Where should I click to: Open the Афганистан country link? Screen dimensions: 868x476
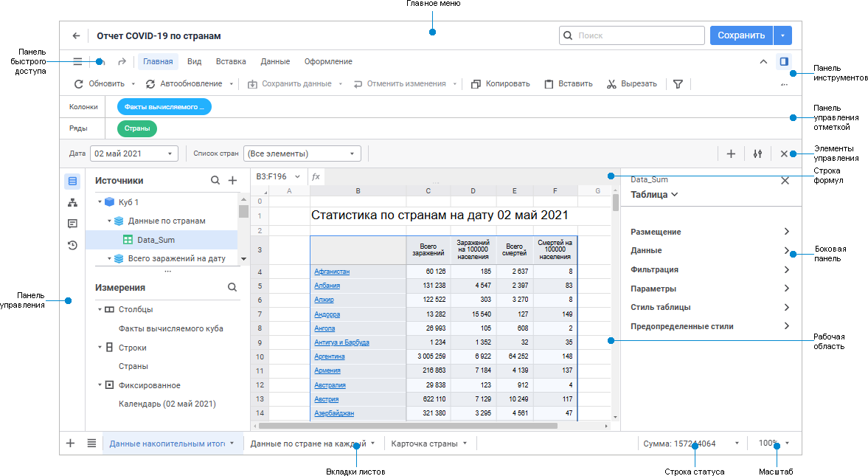point(332,272)
